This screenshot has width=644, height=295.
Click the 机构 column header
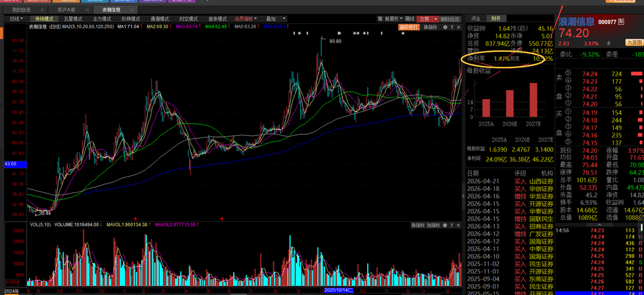tap(547, 173)
